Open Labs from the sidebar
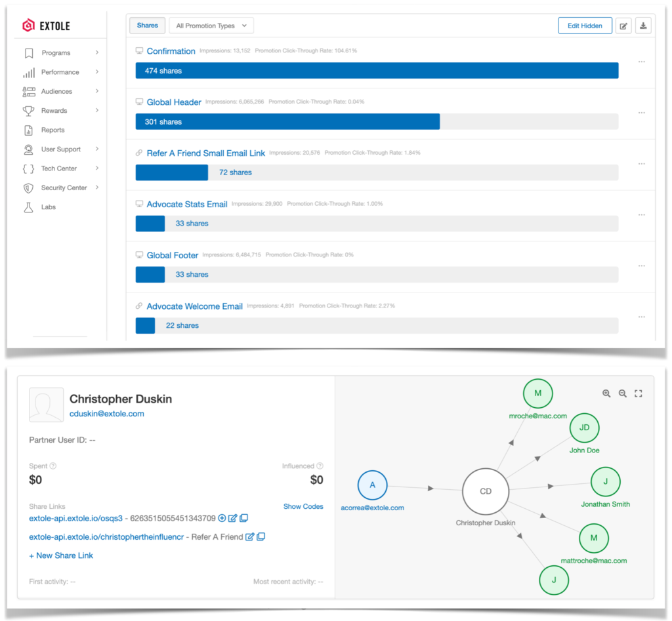672x621 pixels. tap(49, 207)
